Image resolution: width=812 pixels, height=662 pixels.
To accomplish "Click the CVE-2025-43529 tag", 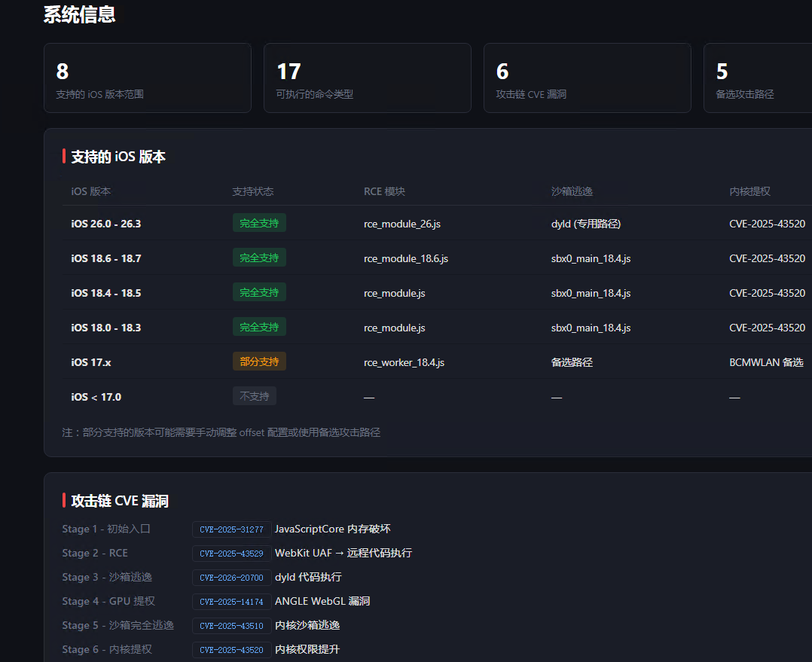I will click(231, 554).
